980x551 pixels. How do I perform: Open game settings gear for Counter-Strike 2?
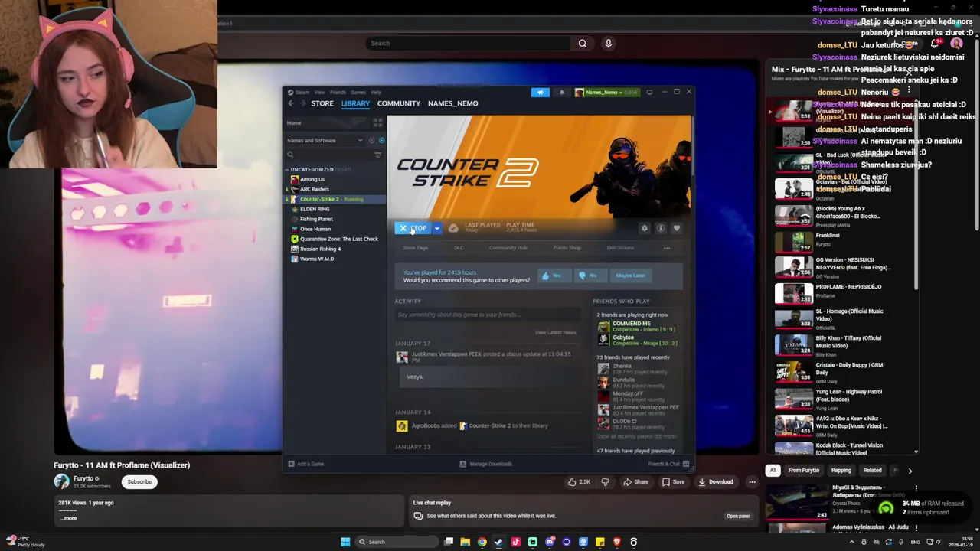point(645,228)
